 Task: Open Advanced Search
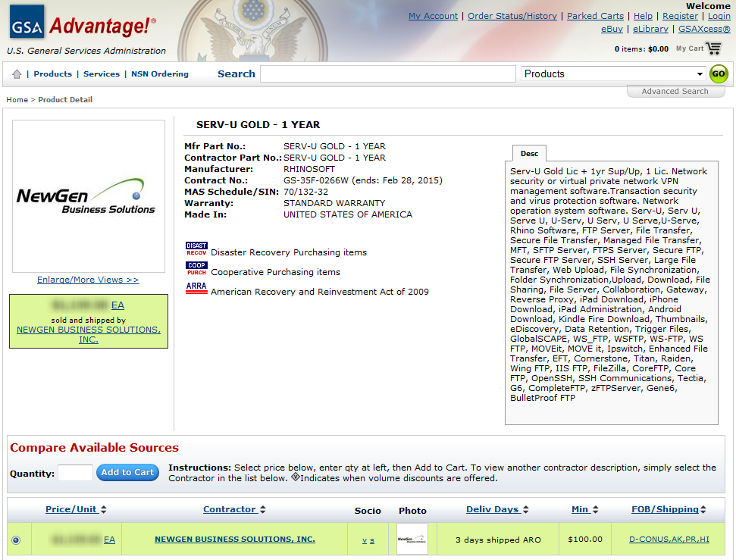[x=675, y=91]
